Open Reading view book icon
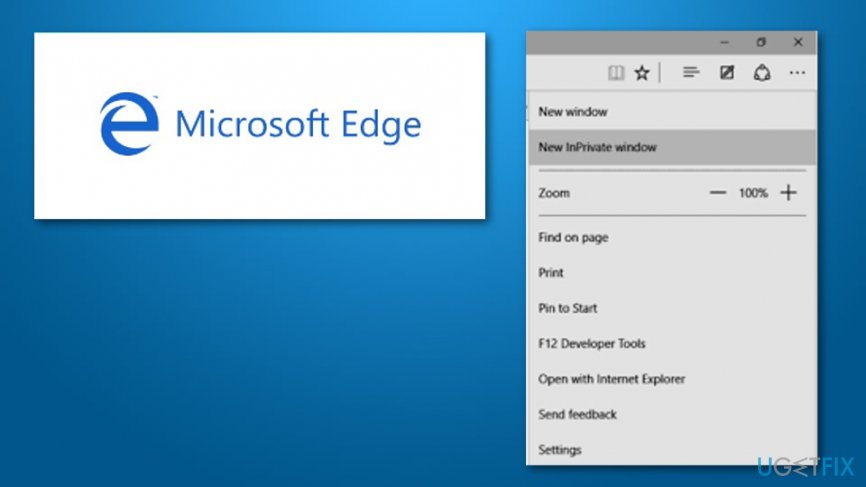866x487 pixels. pyautogui.click(x=616, y=73)
